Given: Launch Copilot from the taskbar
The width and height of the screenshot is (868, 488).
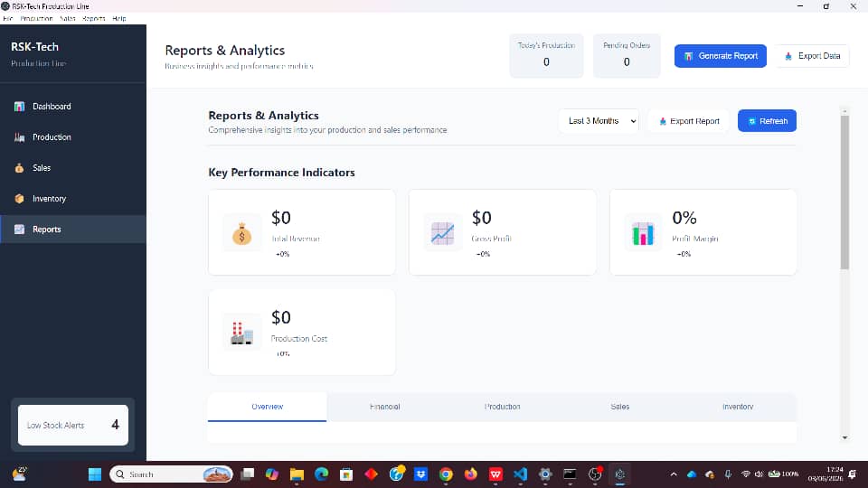Looking at the screenshot, I should [x=272, y=474].
